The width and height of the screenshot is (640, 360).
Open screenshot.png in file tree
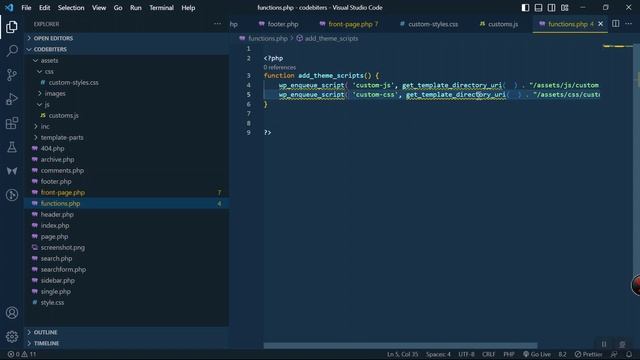127,247
